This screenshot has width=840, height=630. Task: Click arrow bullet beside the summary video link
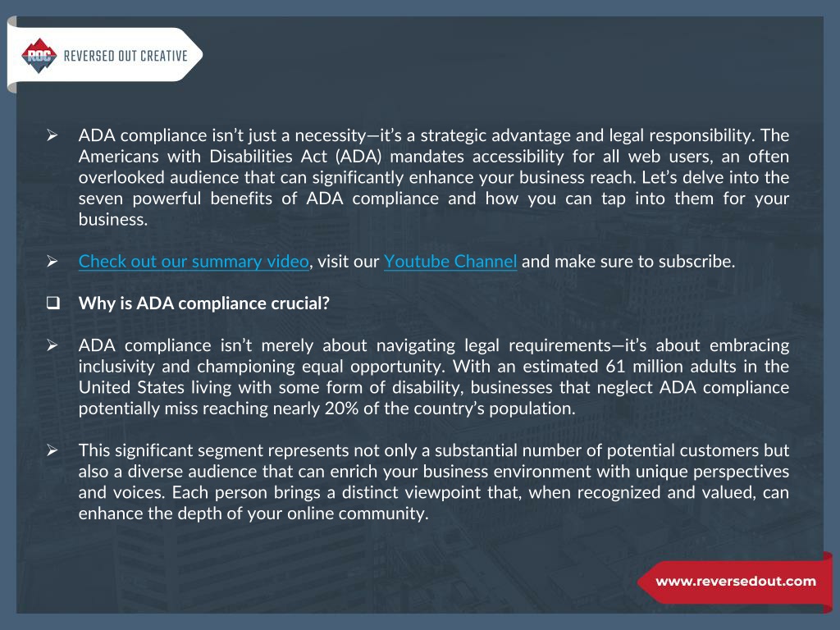[52, 262]
